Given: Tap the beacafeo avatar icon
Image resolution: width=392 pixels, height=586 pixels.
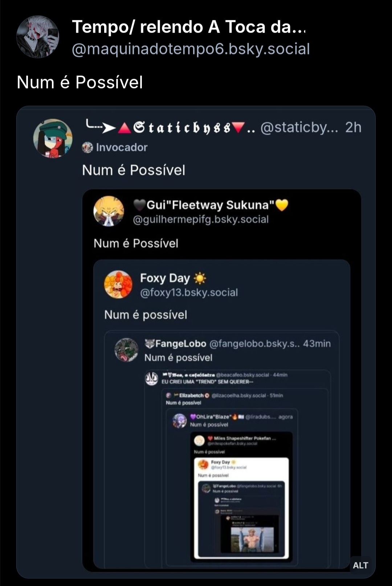Looking at the screenshot, I should (x=151, y=378).
